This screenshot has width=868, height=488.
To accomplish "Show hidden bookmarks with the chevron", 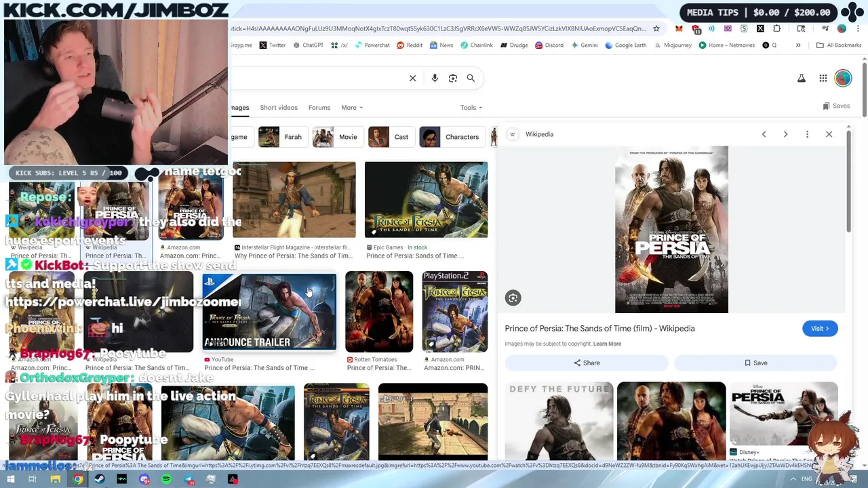I will tap(798, 45).
